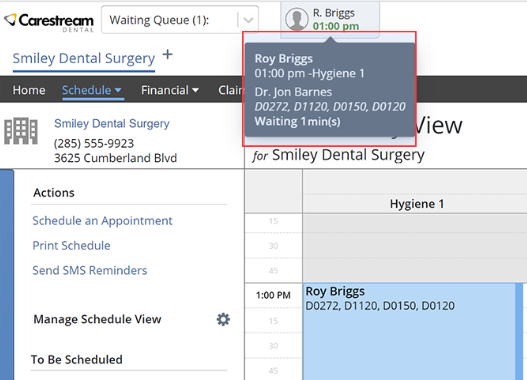
Task: Click the Hygiene 1 column header
Action: (x=417, y=204)
